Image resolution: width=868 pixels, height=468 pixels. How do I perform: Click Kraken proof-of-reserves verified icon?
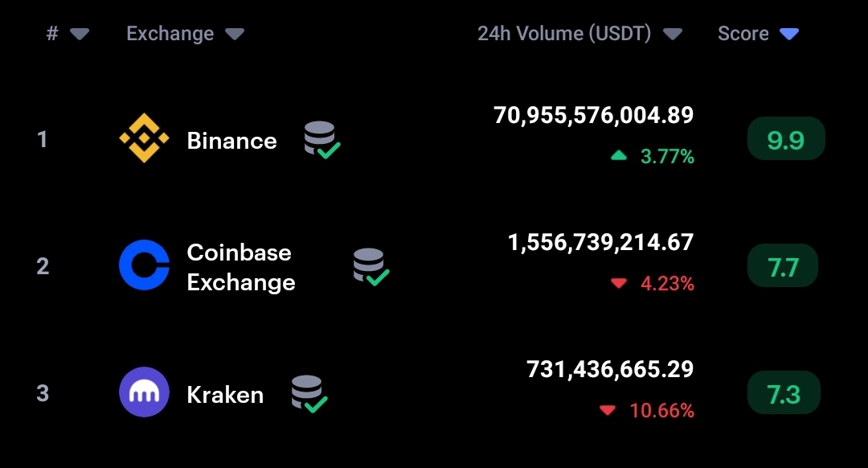click(309, 393)
